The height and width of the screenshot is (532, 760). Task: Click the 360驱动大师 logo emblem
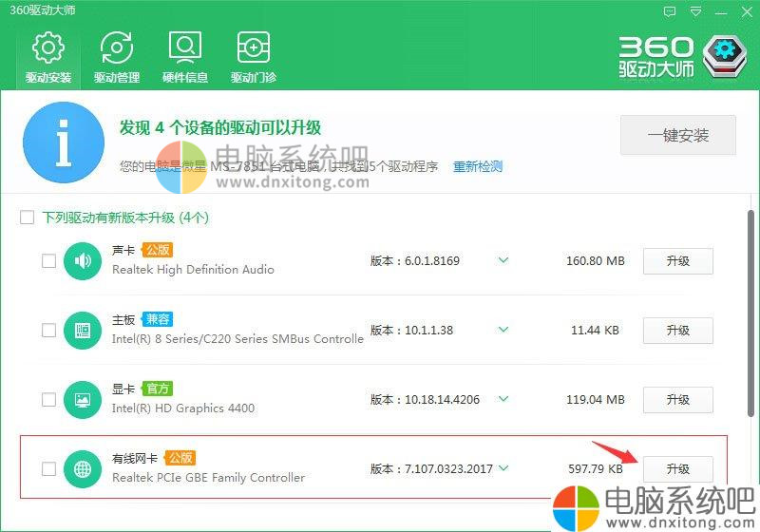pos(724,56)
